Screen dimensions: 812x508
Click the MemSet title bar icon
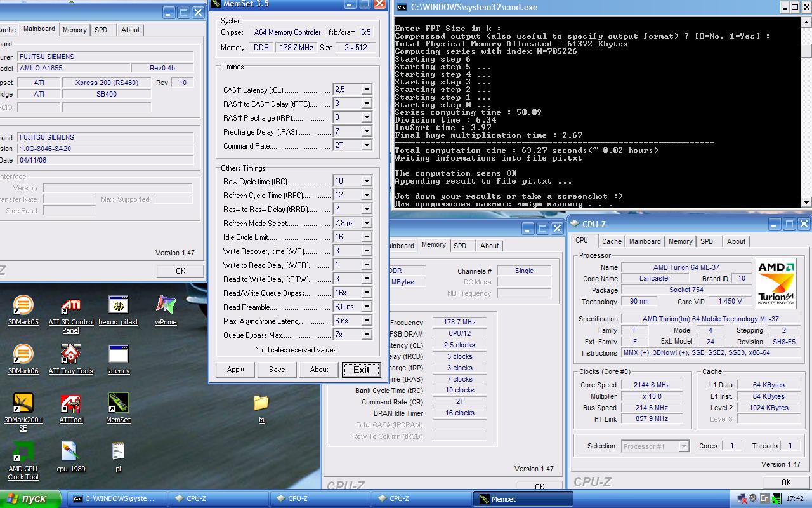tap(216, 4)
